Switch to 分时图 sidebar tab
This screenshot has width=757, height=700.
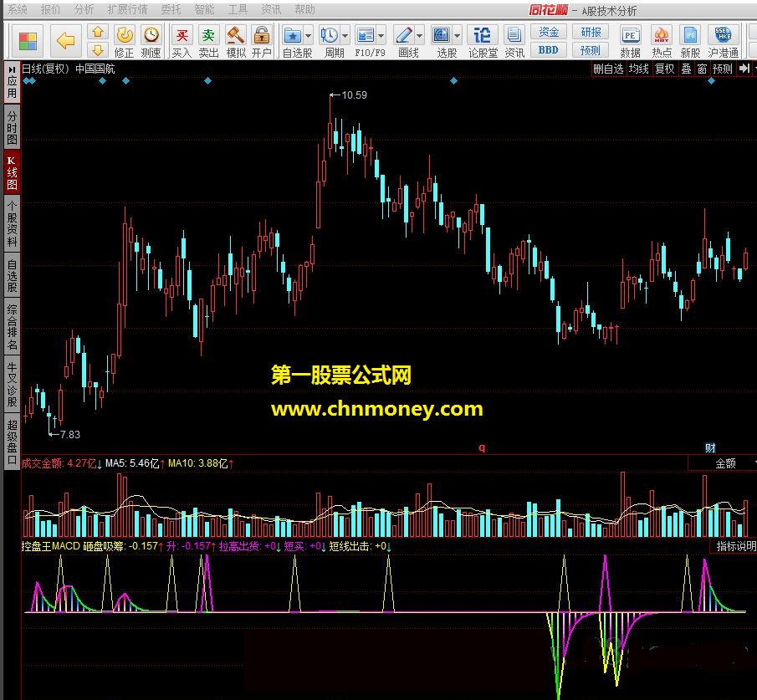(x=12, y=128)
